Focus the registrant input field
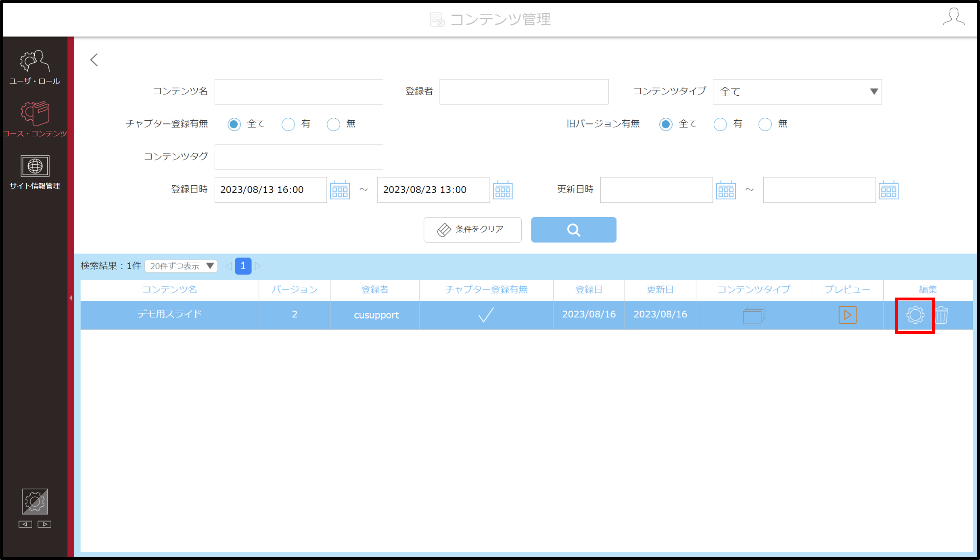 [524, 92]
